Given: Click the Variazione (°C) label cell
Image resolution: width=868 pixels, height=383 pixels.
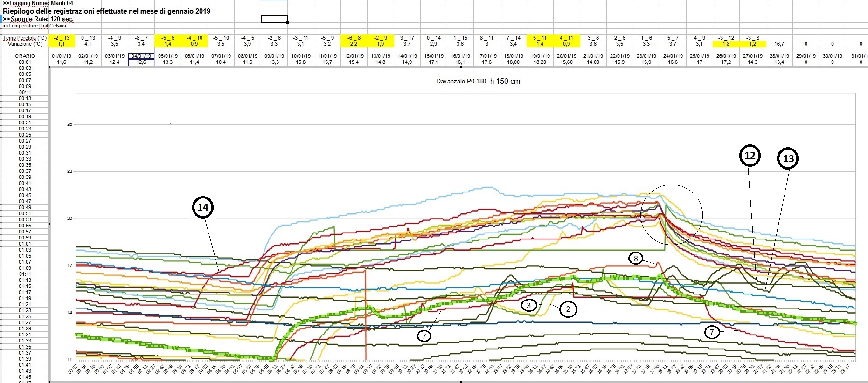Looking at the screenshot, I should click(x=25, y=44).
